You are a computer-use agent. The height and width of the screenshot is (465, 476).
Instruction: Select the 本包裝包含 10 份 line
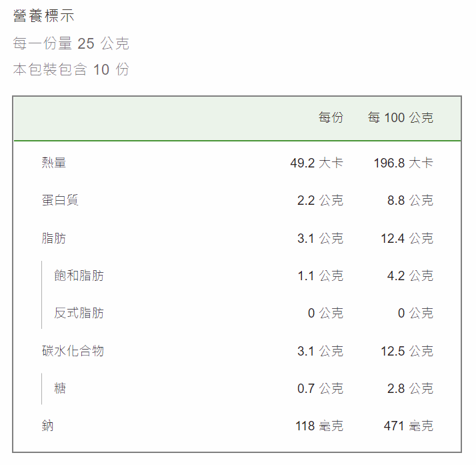71,69
